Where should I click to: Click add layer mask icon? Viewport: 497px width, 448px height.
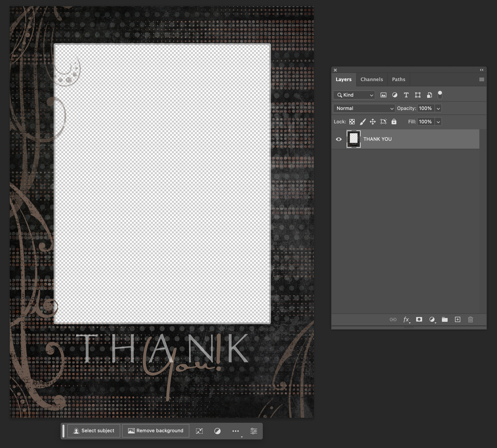tap(419, 319)
